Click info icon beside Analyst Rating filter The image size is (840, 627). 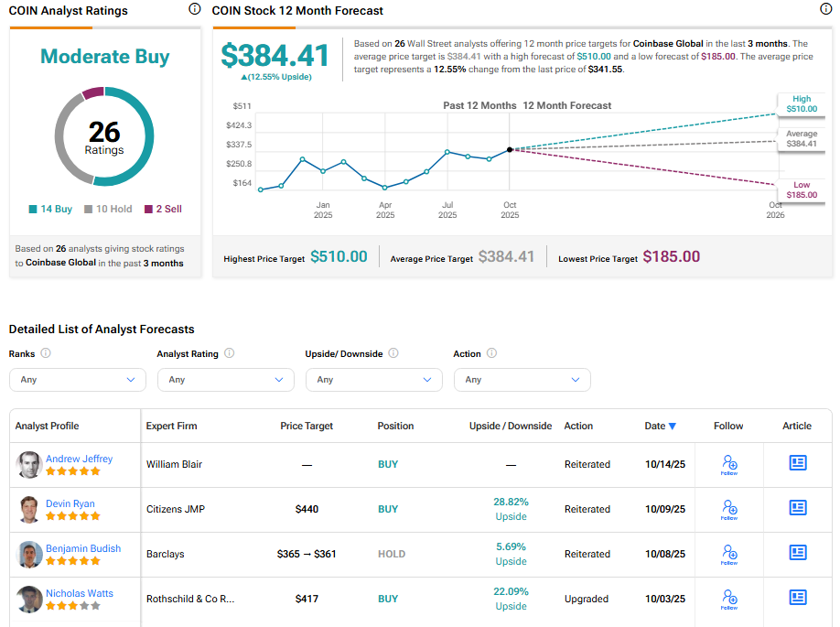(x=229, y=353)
